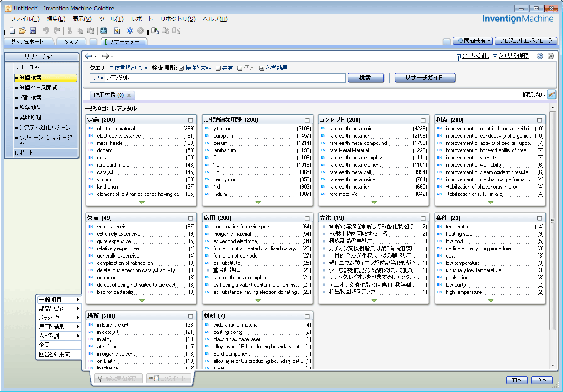This screenshot has height=392, width=563.
Task: Click the Undo toolbar icon
Action: coord(45,30)
